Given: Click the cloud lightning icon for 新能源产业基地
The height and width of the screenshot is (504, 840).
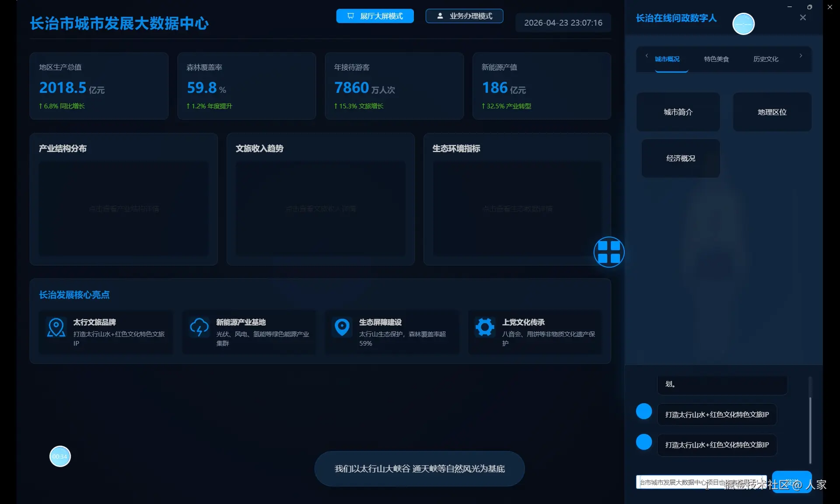Looking at the screenshot, I should [199, 327].
